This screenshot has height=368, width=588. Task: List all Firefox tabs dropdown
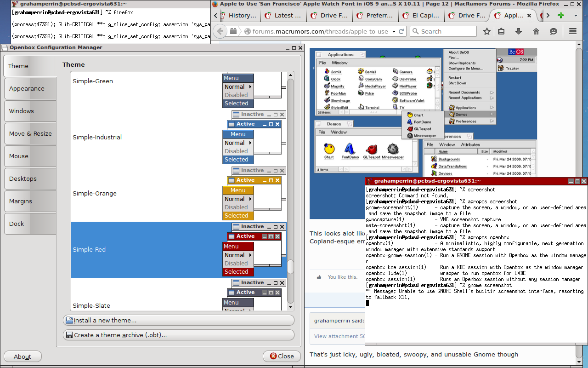pyautogui.click(x=576, y=15)
